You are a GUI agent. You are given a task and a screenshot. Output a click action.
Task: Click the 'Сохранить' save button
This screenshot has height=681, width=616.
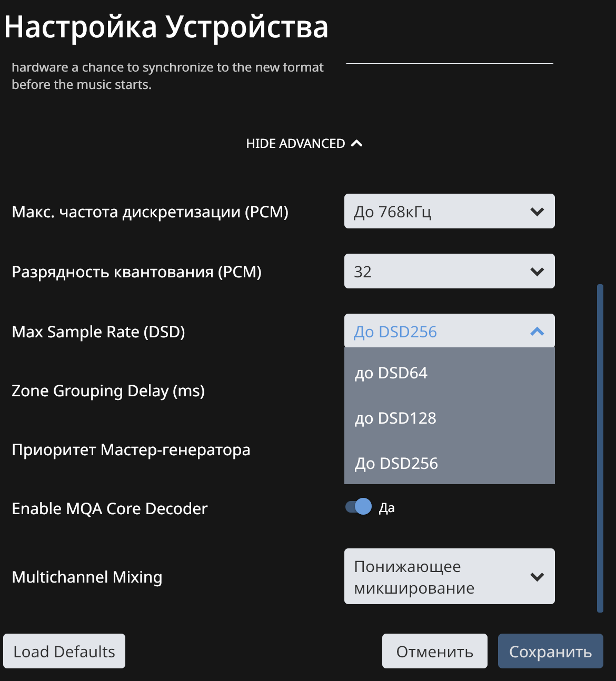551,651
